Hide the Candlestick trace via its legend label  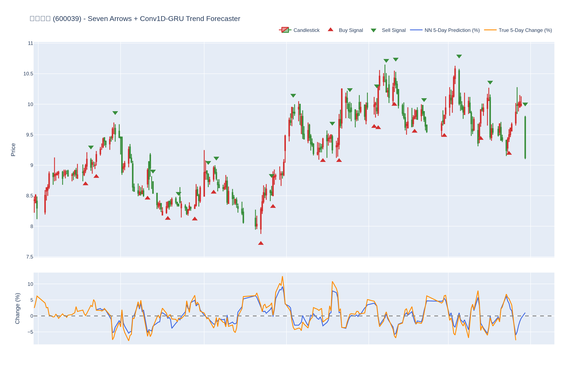(306, 30)
